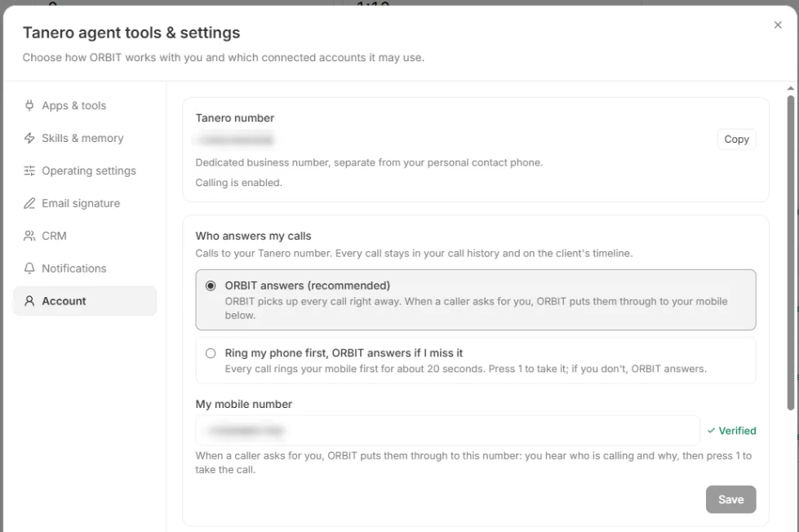
Task: Open the CRM section
Action: [x=85, y=236]
